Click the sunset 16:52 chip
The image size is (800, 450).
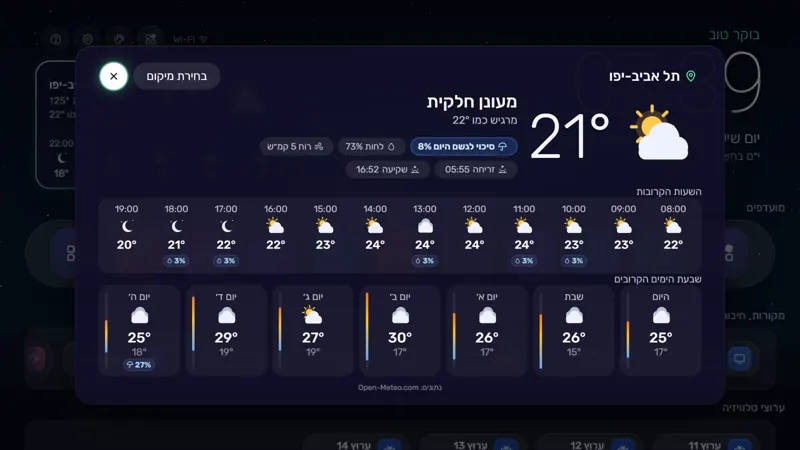click(x=387, y=169)
